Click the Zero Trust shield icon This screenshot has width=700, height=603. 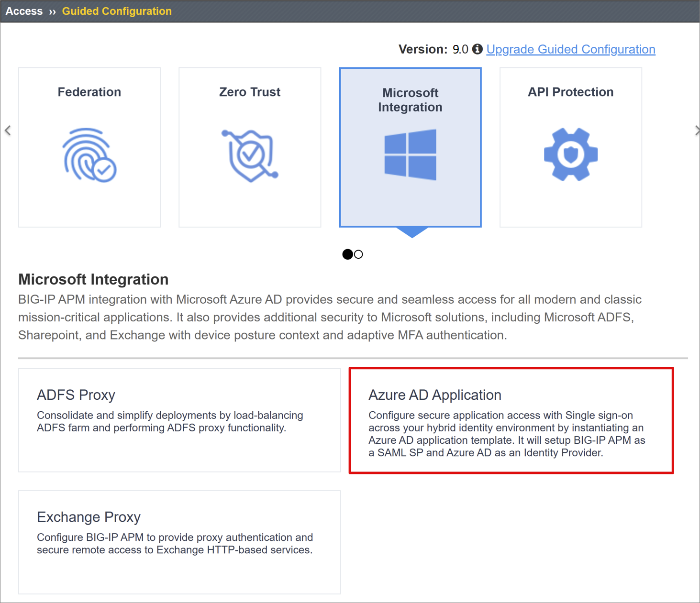[x=250, y=155]
